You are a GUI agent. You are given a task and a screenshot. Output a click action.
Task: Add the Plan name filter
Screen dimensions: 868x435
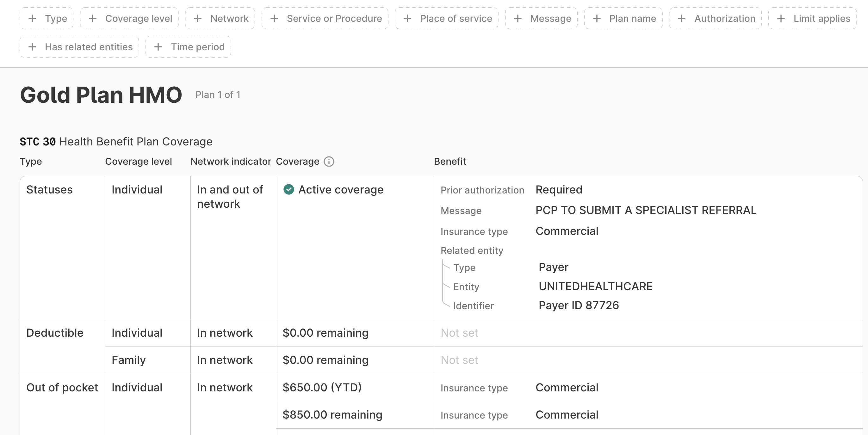tap(623, 18)
